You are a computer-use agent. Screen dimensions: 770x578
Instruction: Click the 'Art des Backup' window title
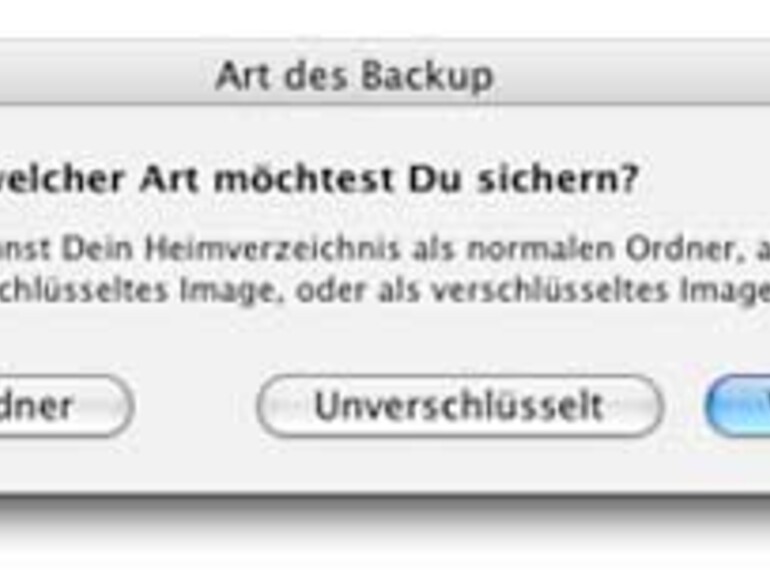354,76
